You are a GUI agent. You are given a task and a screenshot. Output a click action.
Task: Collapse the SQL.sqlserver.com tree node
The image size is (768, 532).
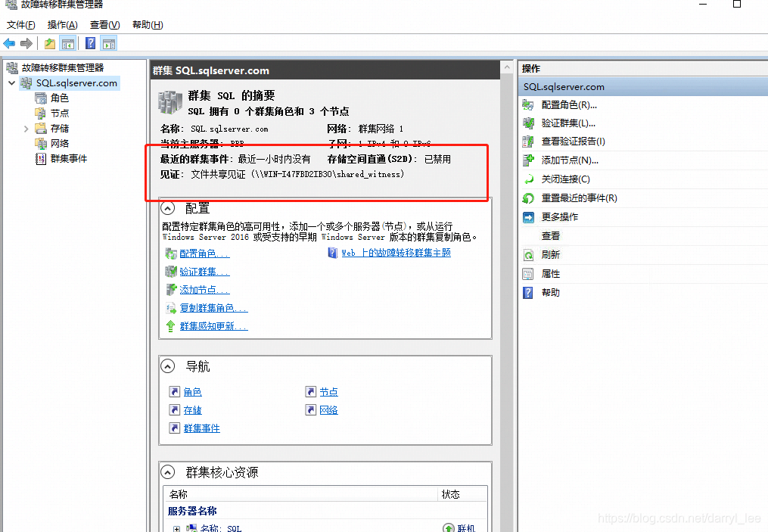(12, 83)
